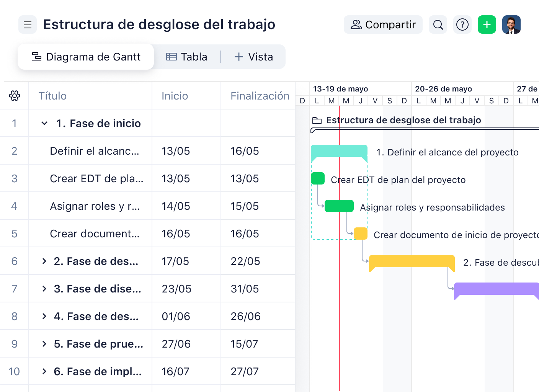Collapse the 1. Fase de inicio row

point(44,123)
